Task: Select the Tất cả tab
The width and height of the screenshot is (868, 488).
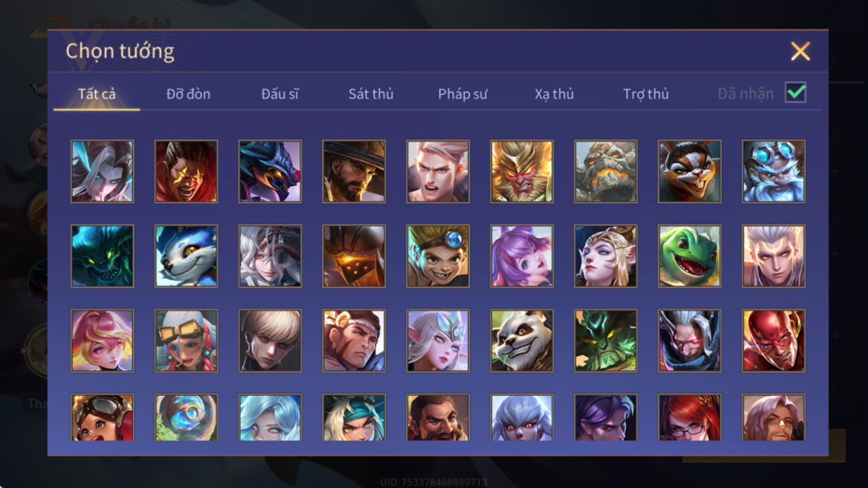Action: pyautogui.click(x=97, y=94)
